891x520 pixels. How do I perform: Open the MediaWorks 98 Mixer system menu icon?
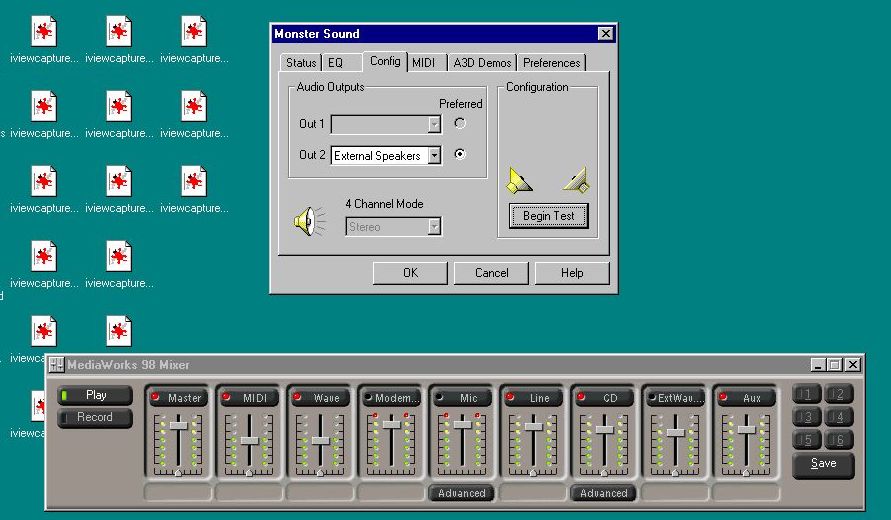coord(56,365)
